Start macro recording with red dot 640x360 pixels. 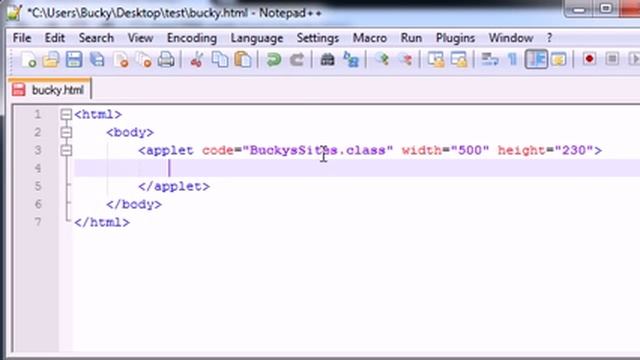point(589,60)
